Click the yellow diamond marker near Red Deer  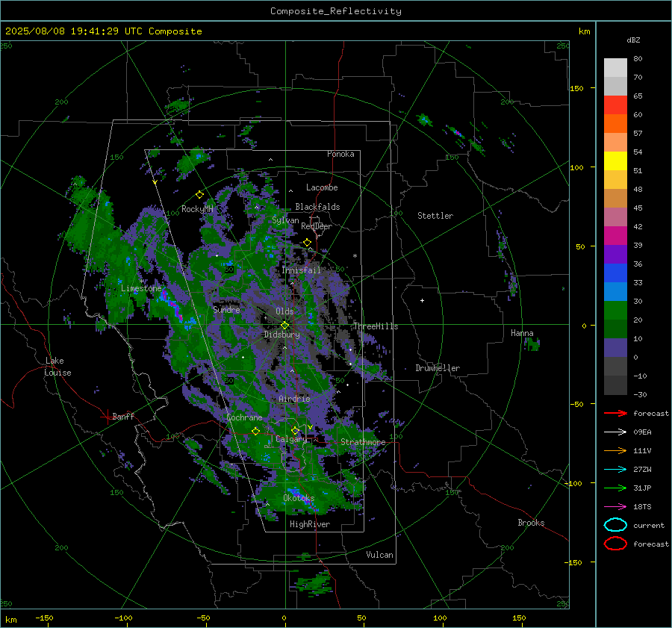pyautogui.click(x=307, y=243)
